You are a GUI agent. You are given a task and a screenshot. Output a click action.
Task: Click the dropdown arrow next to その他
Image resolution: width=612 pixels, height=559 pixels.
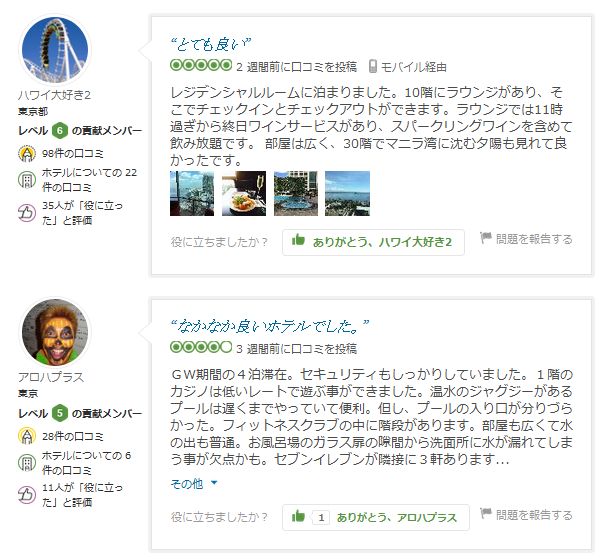pos(214,483)
